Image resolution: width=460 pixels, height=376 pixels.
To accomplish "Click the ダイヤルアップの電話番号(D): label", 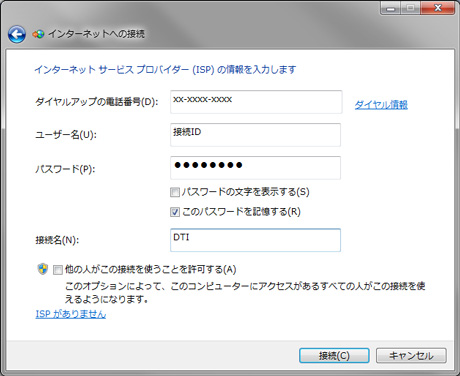I will (97, 102).
